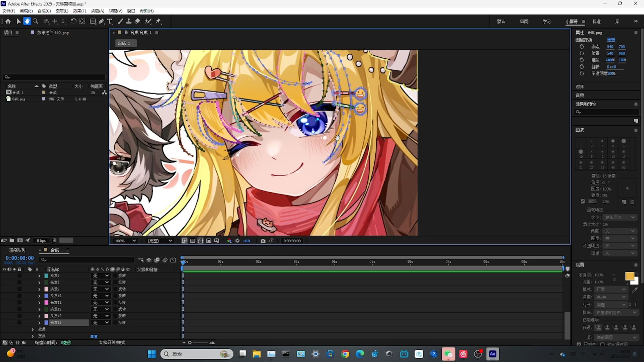Screen dimensions: 644x362
Task: Toggle the 头发9 inverted checkbox
Action: coord(115,289)
